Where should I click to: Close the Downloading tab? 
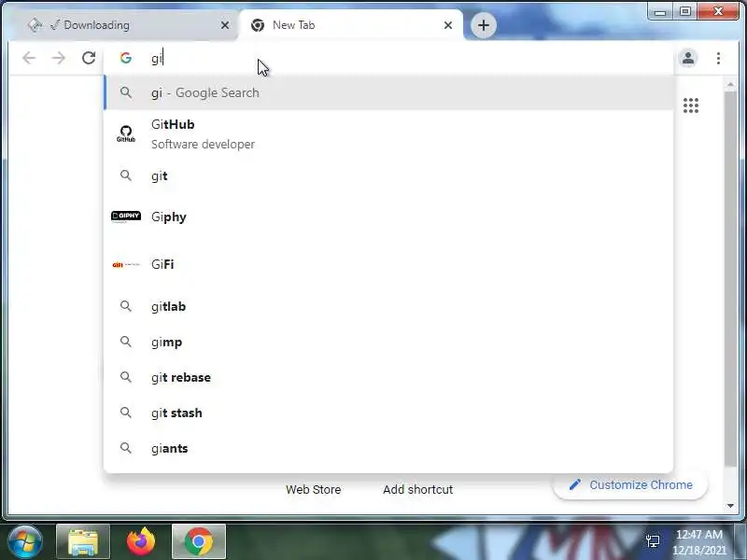225,25
